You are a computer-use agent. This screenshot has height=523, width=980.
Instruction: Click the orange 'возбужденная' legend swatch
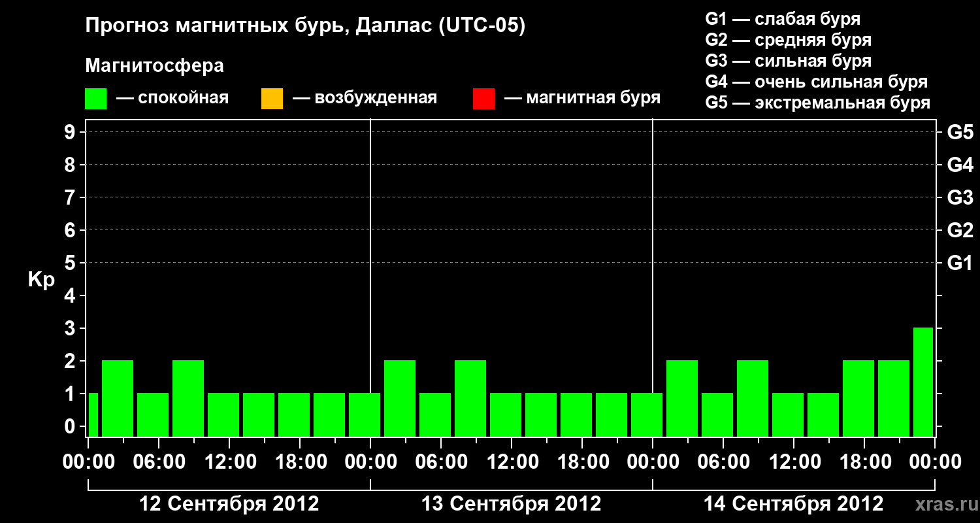point(272,99)
